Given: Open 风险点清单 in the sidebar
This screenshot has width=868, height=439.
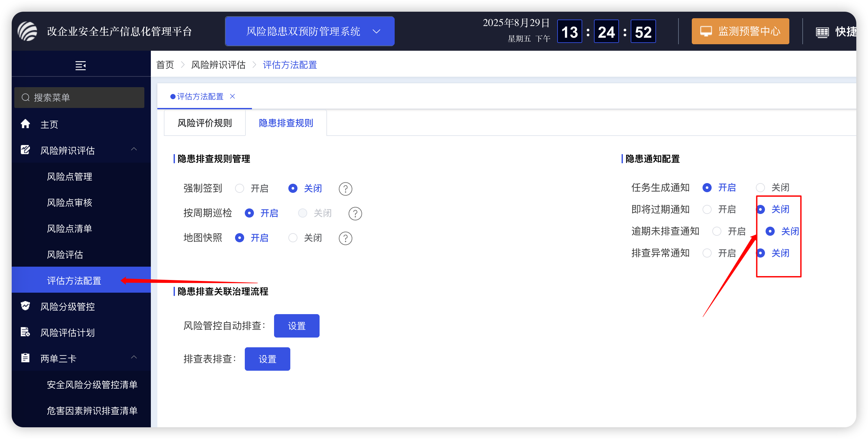Looking at the screenshot, I should (81, 228).
